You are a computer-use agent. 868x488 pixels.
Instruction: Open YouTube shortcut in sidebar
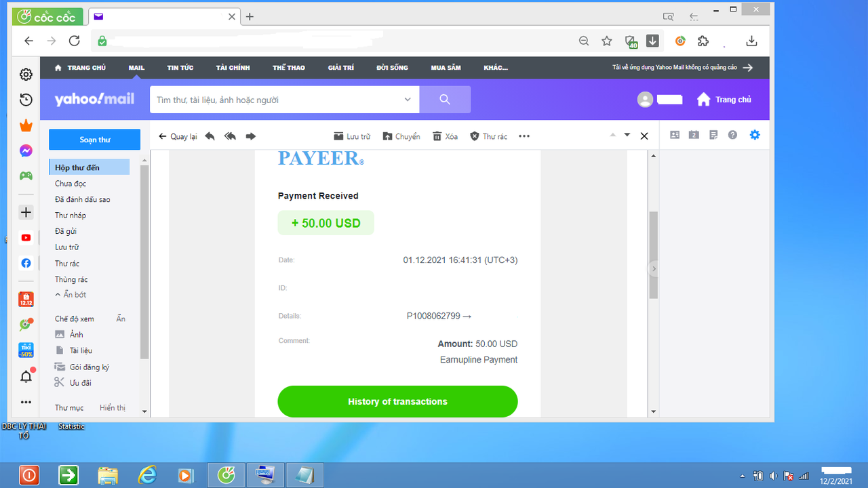coord(26,238)
